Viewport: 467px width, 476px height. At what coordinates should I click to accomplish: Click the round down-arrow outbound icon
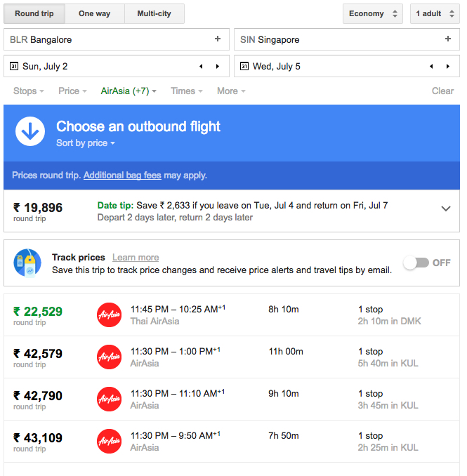[x=30, y=131]
